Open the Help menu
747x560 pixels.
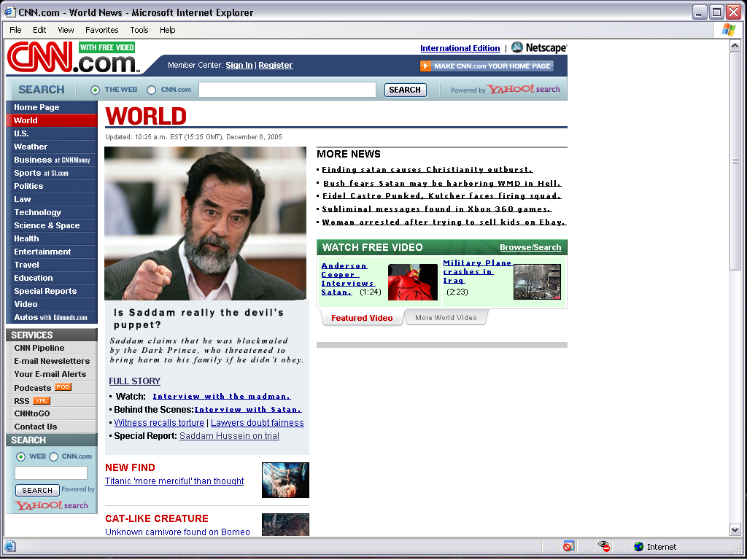click(x=167, y=29)
